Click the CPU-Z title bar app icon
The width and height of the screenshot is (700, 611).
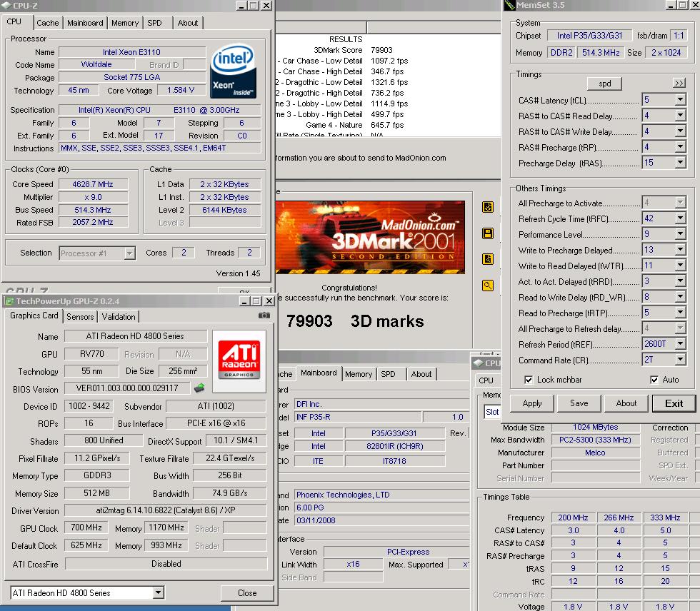pos(6,5)
